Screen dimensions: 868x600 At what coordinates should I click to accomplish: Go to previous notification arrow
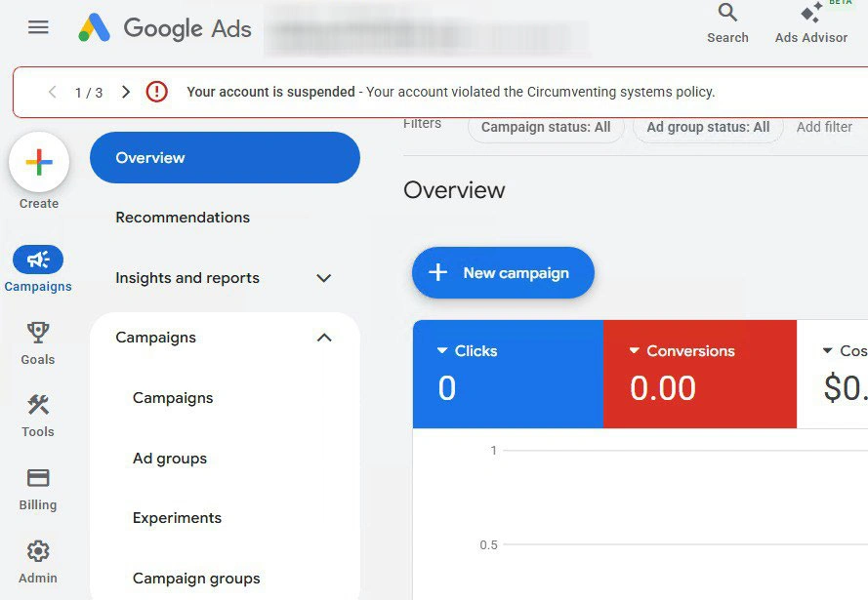(x=53, y=92)
